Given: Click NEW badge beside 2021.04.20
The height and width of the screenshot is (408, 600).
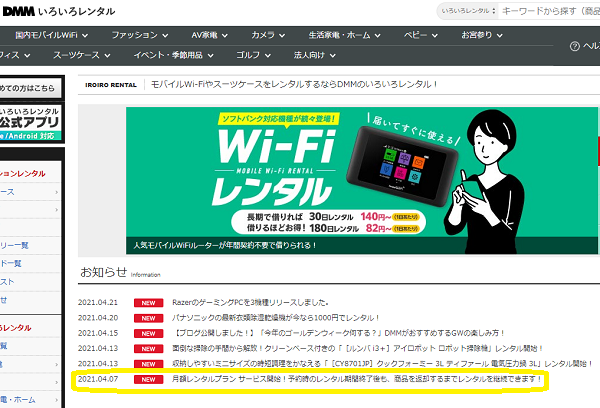Looking at the screenshot, I should click(x=148, y=318).
